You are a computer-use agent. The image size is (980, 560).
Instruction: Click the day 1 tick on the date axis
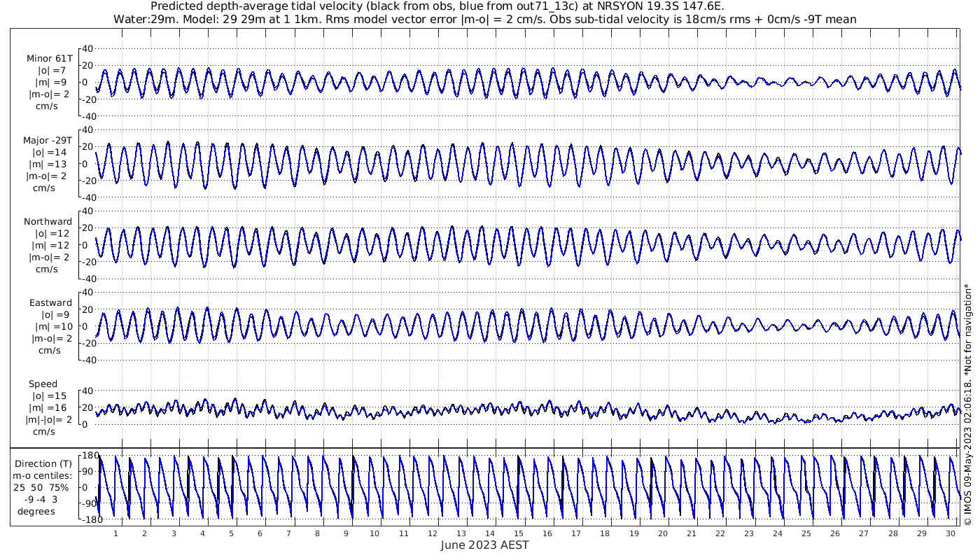[x=116, y=533]
